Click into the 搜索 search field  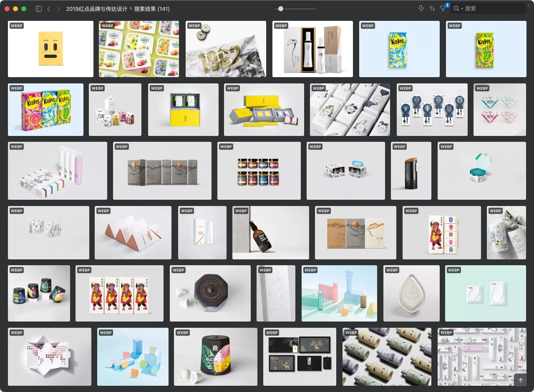pos(492,9)
